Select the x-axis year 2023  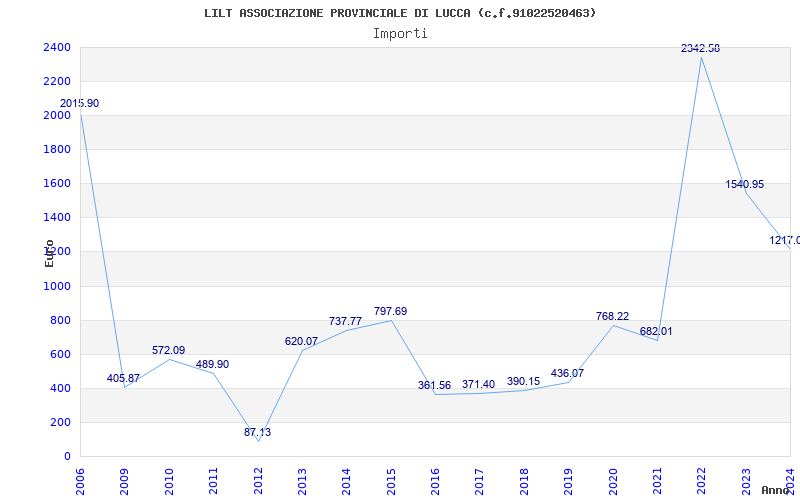pyautogui.click(x=746, y=481)
